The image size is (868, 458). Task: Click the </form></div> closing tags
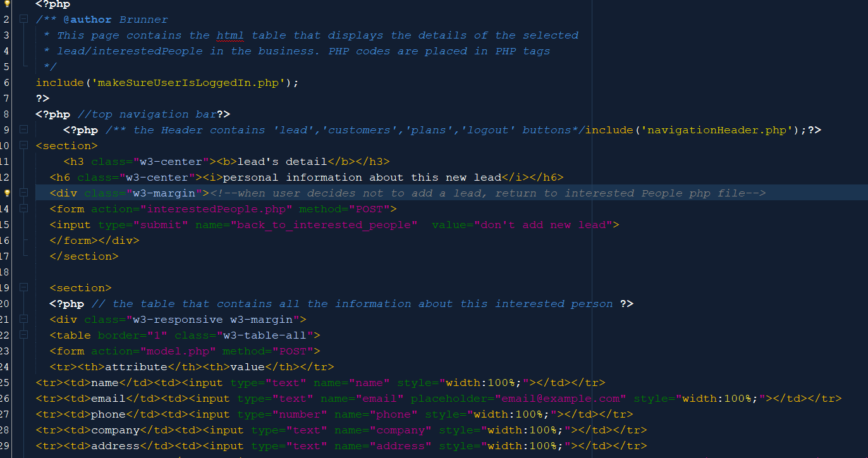pos(94,241)
